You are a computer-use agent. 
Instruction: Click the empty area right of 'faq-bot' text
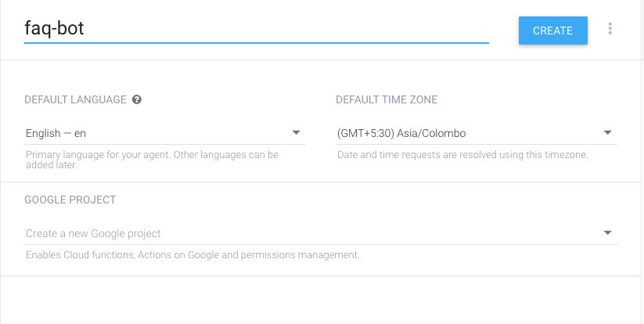point(287,29)
